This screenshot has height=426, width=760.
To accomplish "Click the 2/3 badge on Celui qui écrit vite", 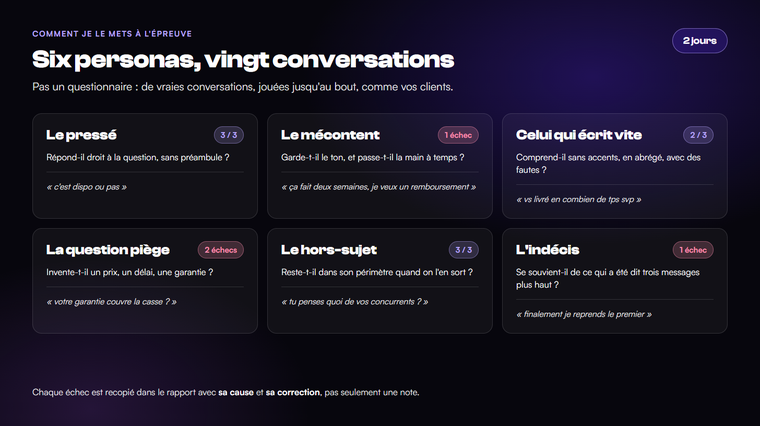I will [x=698, y=135].
